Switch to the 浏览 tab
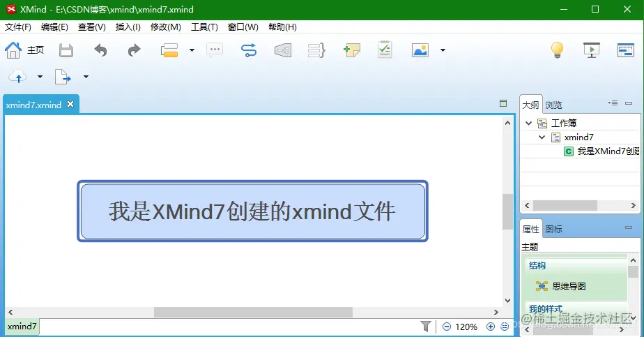 [553, 105]
